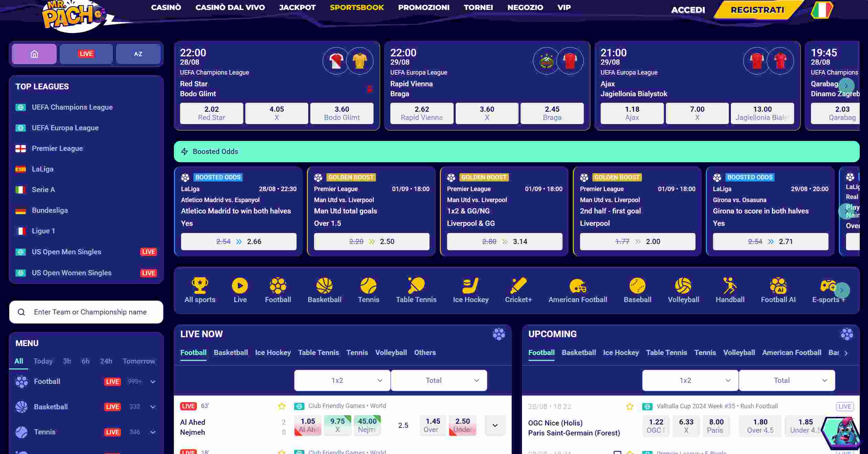Screen dimensions: 868x454
Task: Click the Boosted Odds lightning icon
Action: [185, 151]
